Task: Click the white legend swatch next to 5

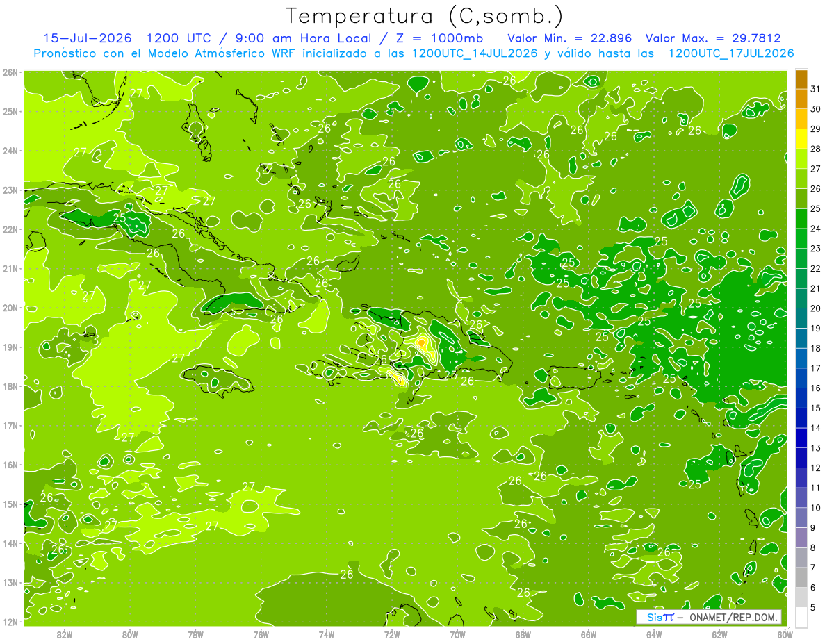Action: 801,617
